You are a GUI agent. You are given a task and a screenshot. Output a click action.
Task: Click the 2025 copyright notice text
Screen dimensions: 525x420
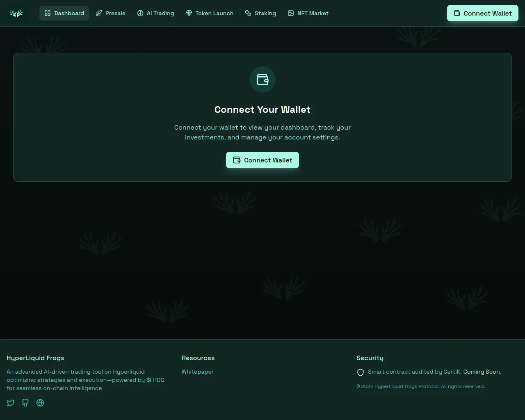[x=420, y=386]
